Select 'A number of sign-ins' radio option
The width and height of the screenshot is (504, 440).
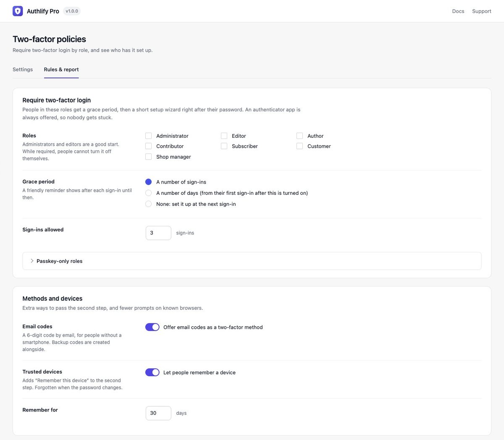pos(148,182)
